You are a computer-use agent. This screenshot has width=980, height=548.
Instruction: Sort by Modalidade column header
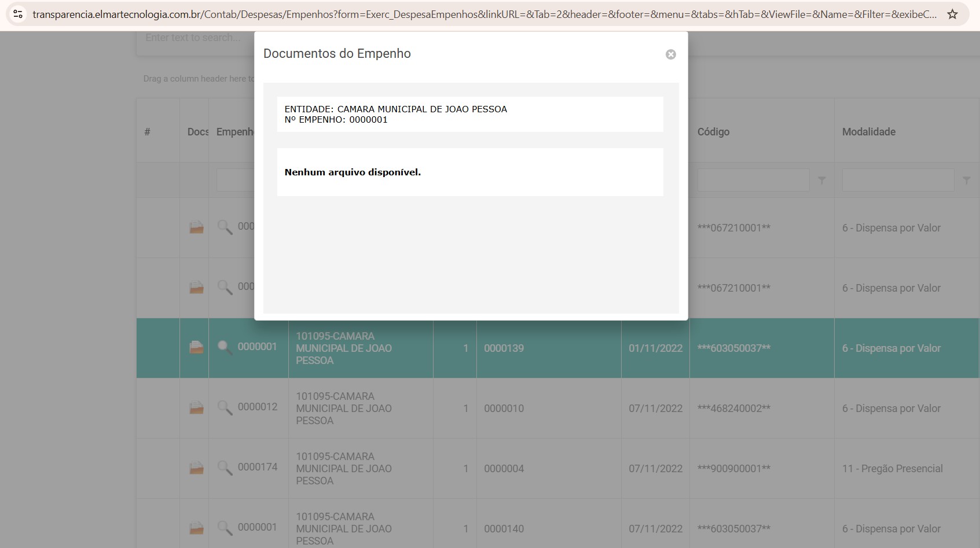(x=868, y=132)
